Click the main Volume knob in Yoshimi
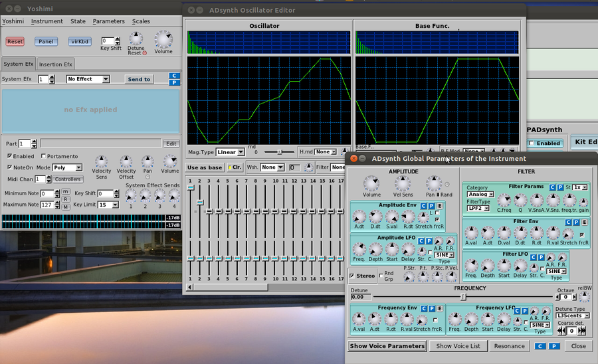 [x=163, y=39]
